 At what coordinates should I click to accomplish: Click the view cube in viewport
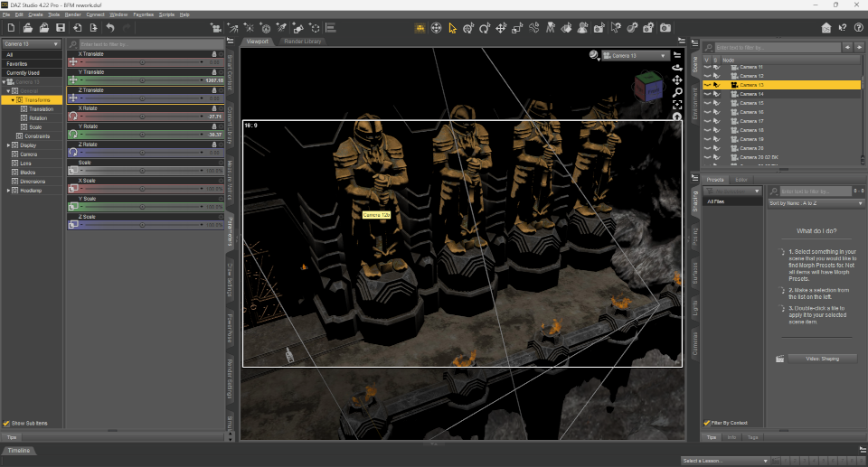tap(648, 87)
